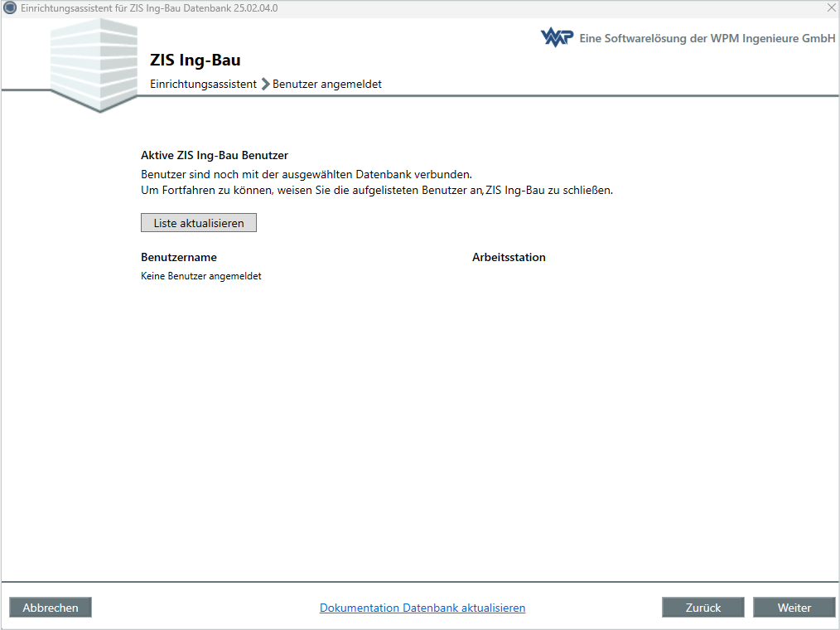Click the breadcrumb chevron arrow

[265, 85]
